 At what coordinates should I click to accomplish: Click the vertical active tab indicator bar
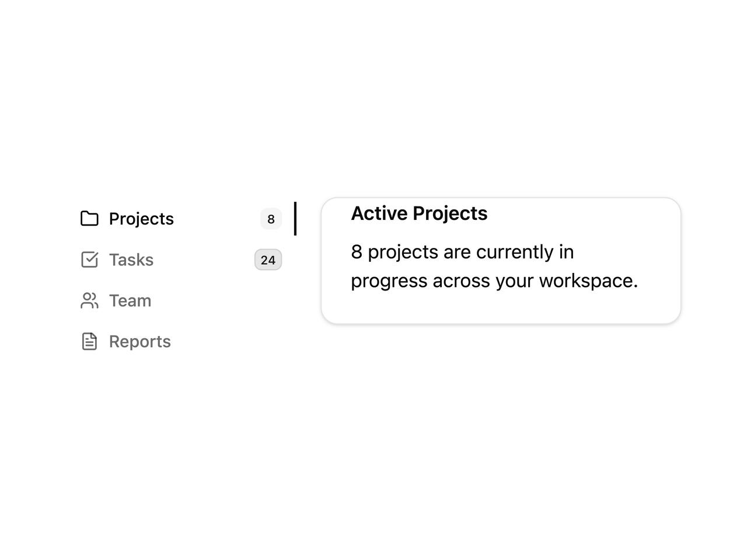tap(295, 219)
